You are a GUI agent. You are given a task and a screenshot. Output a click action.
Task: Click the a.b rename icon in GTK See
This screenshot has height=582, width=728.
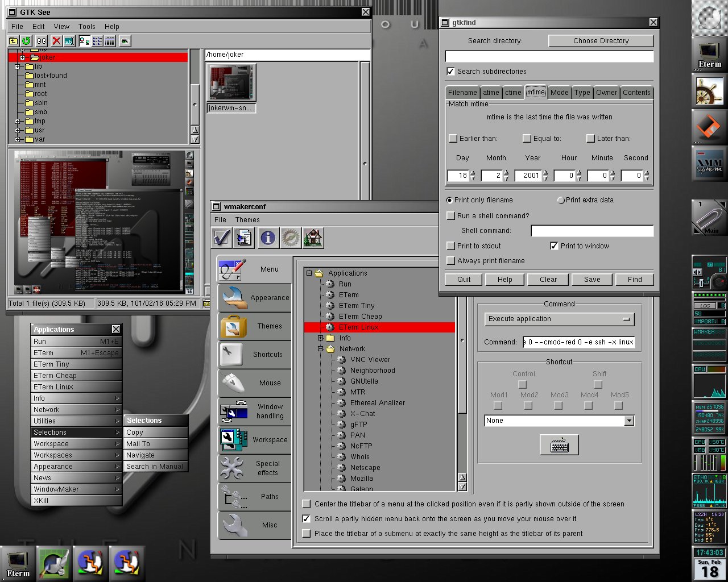[69, 41]
